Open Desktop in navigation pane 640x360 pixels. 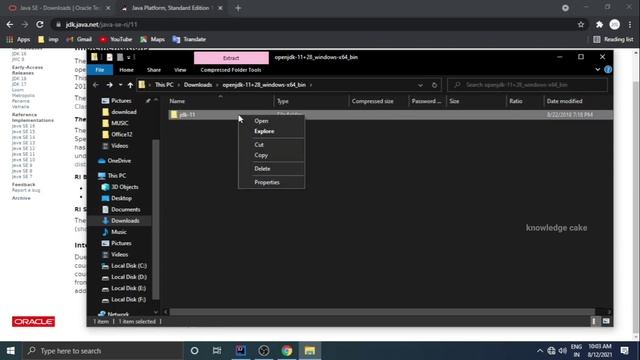[121, 198]
